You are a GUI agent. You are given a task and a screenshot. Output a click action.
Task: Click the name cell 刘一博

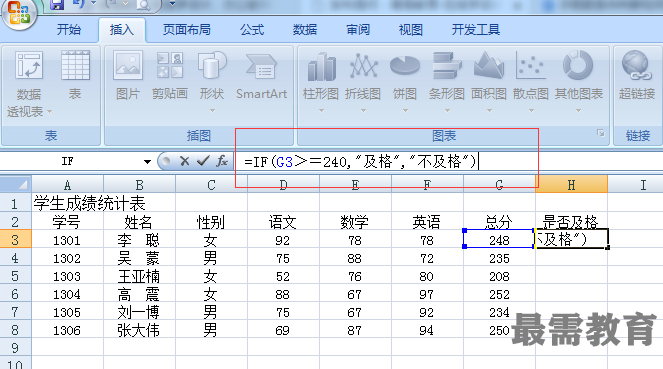[139, 312]
